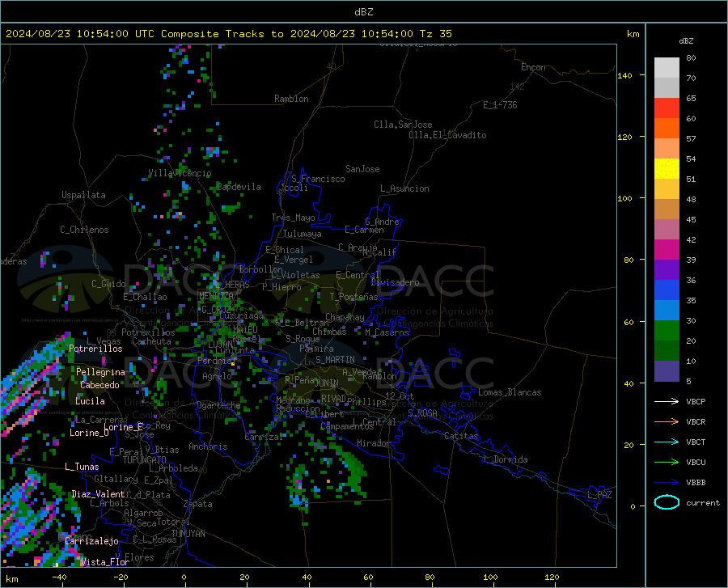Click the Carrizalejo map label
This screenshot has width=728, height=588.
pos(92,541)
